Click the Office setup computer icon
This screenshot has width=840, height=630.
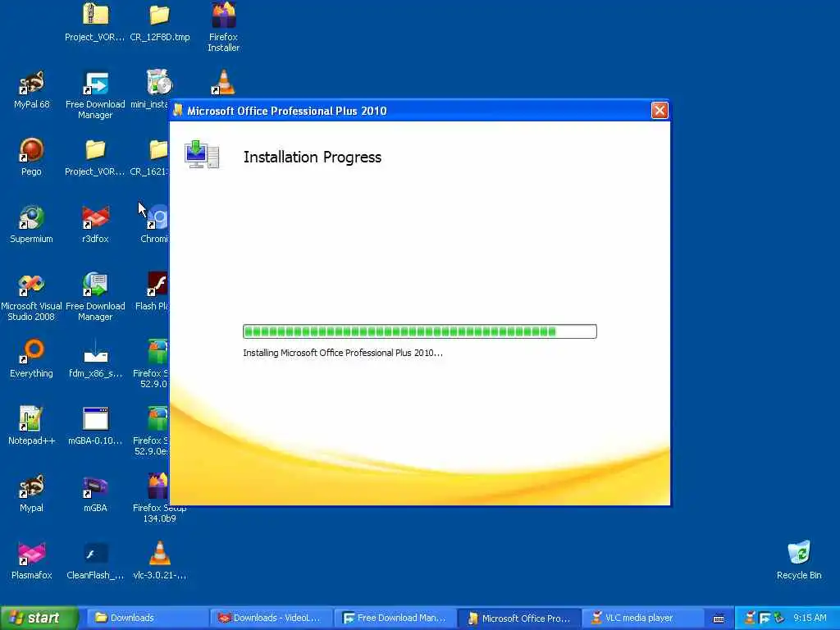(202, 154)
